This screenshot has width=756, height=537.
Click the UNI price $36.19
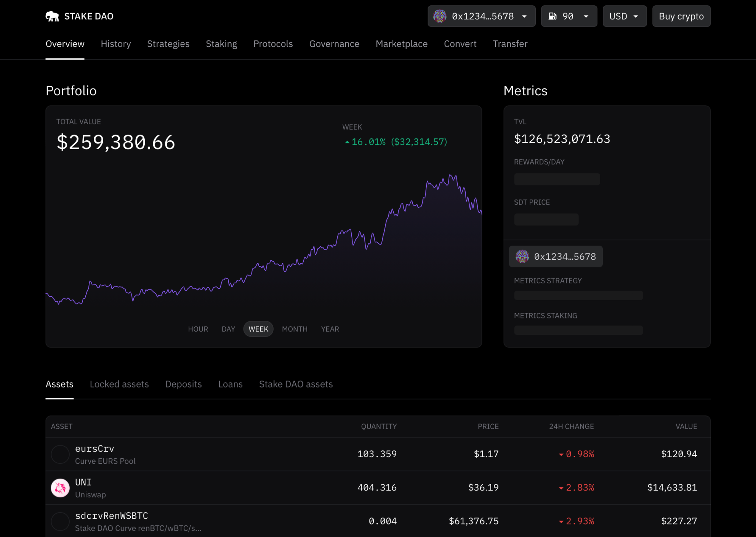(483, 487)
